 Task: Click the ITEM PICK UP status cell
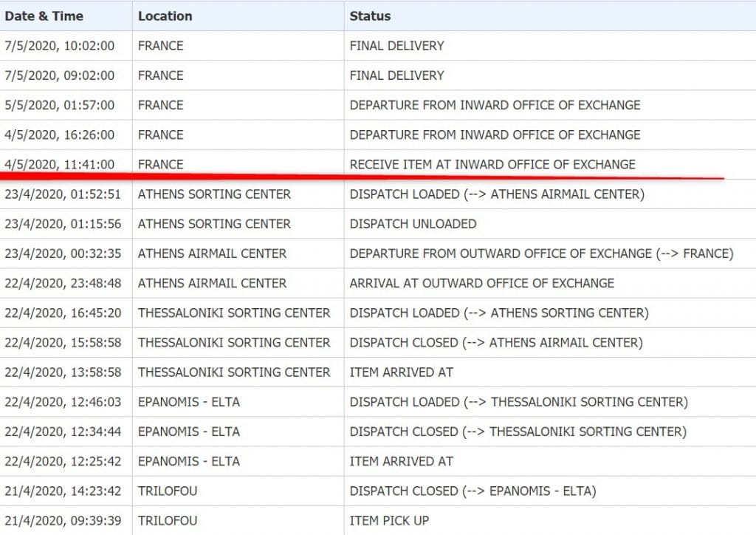click(389, 520)
